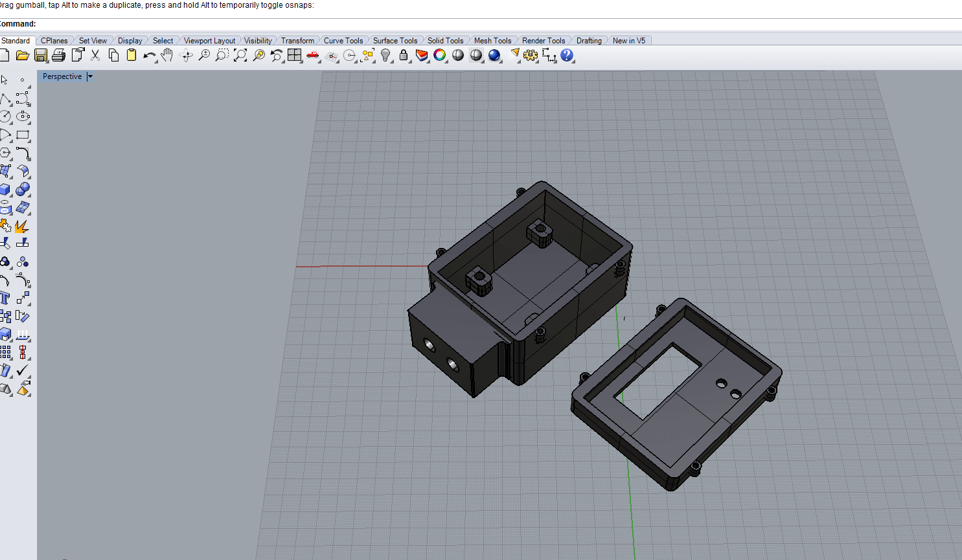Click the Perspective viewport title
Viewport: 962px width, 560px height.
point(62,76)
